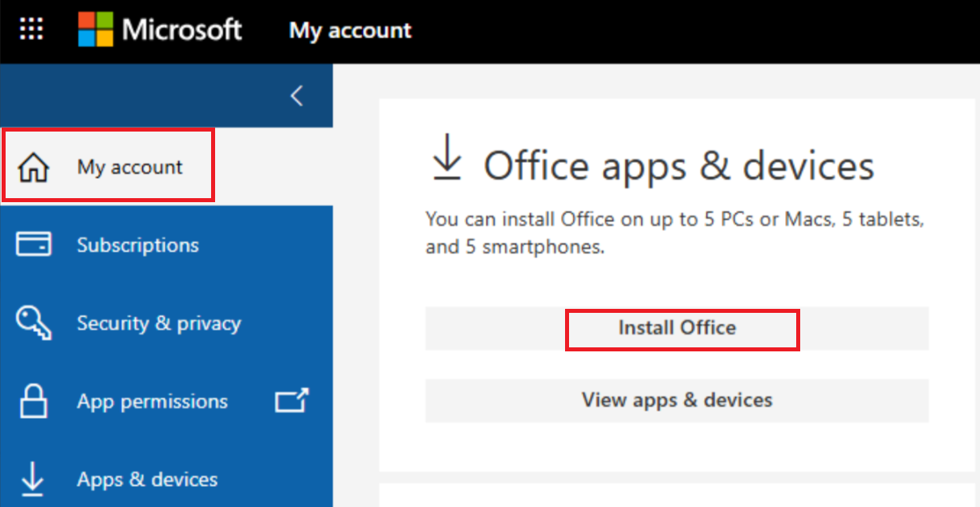Collapse the sidebar with the chevron arrow
980x507 pixels.
[x=297, y=95]
